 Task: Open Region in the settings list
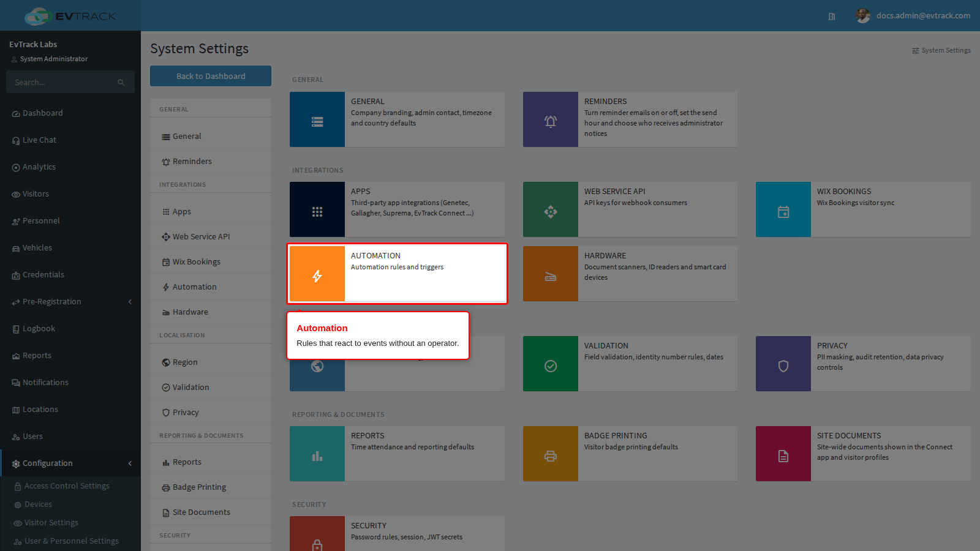211,362
